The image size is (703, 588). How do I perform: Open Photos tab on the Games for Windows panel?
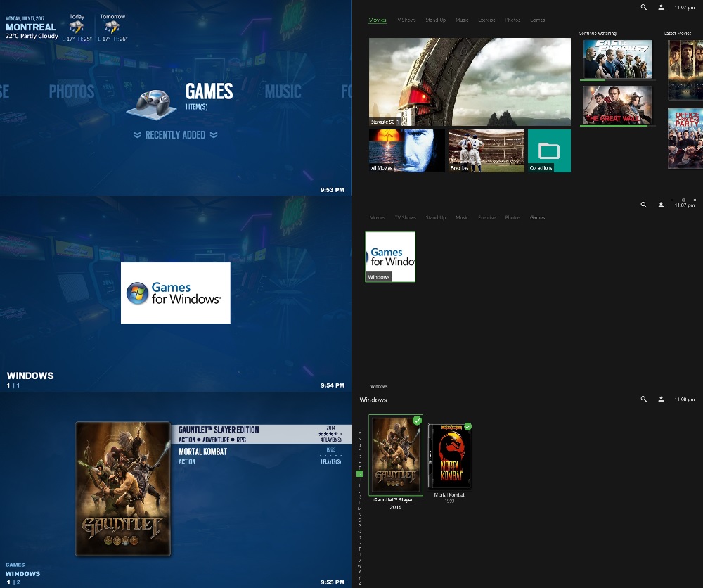point(512,217)
